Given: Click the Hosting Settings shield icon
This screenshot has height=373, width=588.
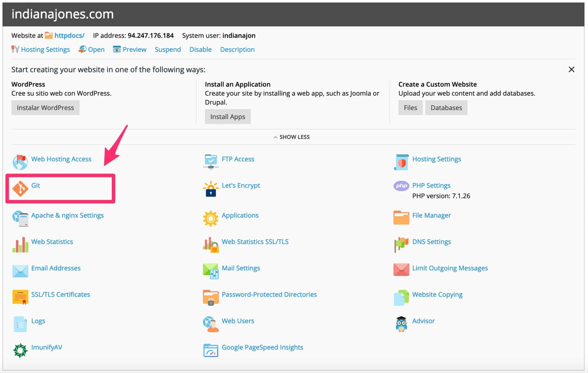Looking at the screenshot, I should click(x=401, y=162).
